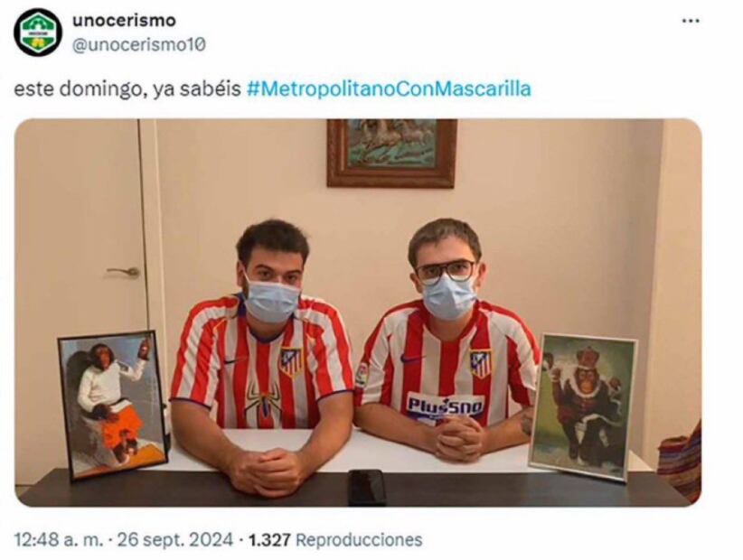Screen dimensions: 743x560
Task: Click the door handle in the photo
Action: point(123,272)
